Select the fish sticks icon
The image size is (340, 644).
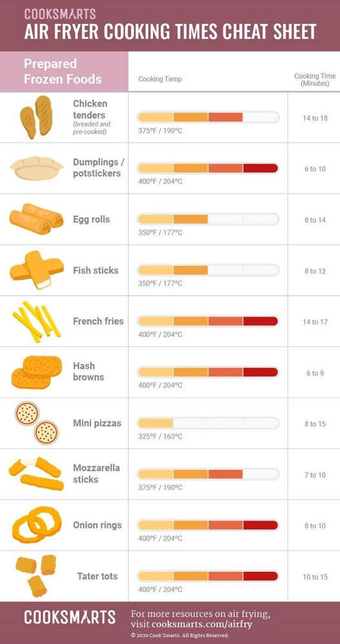click(37, 270)
